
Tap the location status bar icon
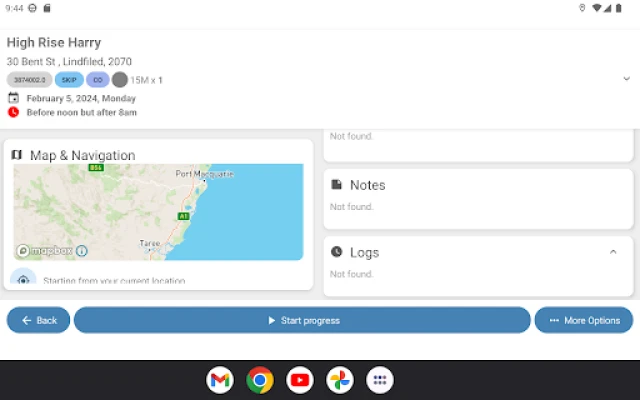tap(582, 8)
